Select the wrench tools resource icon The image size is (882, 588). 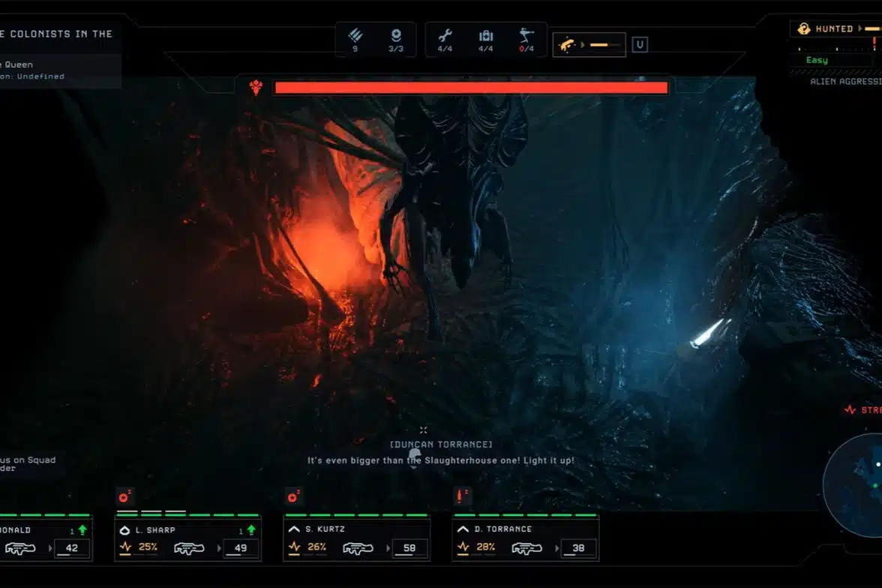point(445,36)
